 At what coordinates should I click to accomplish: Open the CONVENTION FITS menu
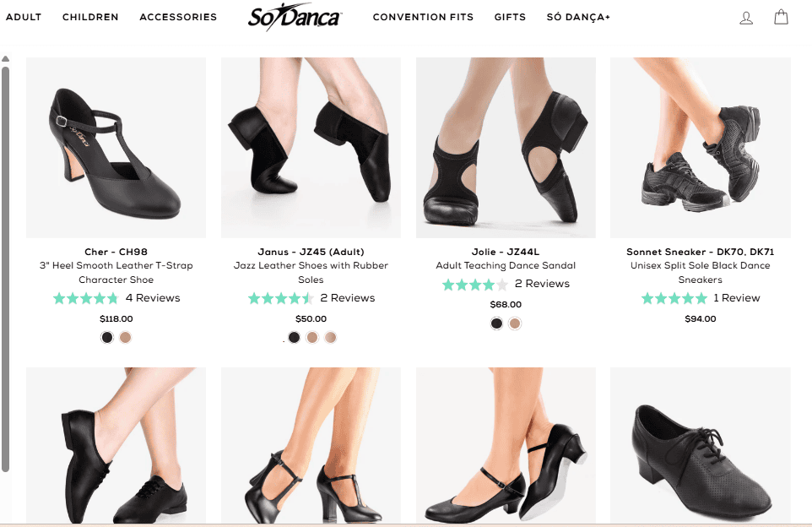coord(423,16)
